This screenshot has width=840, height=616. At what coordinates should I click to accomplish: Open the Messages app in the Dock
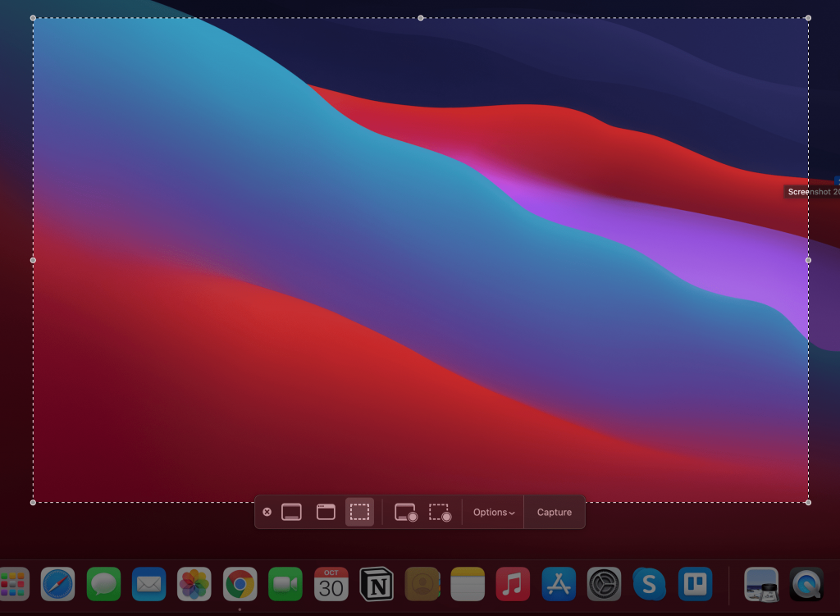coord(103,584)
